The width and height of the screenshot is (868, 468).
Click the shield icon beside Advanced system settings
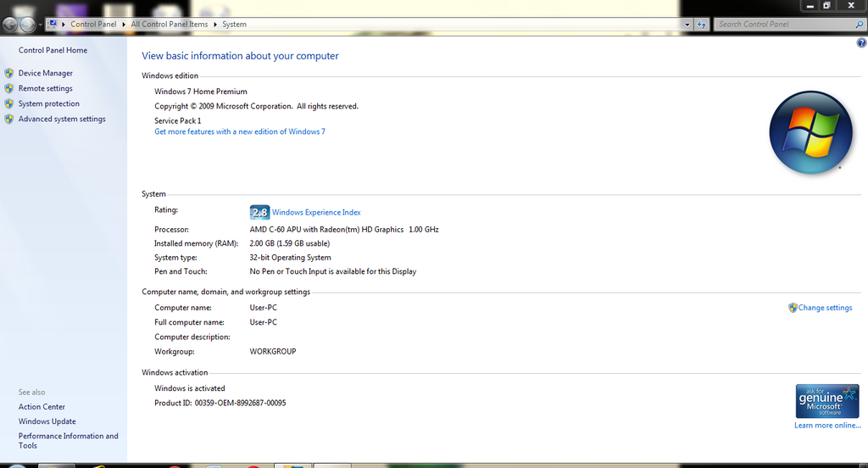click(8, 119)
